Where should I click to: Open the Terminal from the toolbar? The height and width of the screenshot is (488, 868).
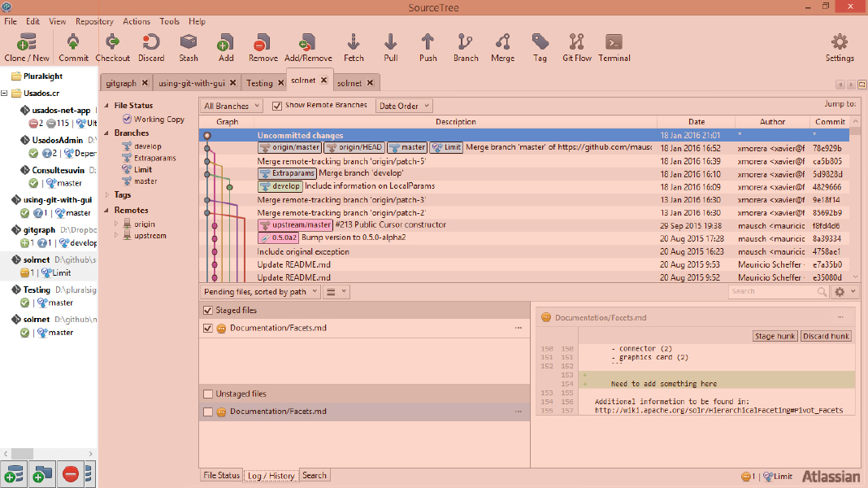(614, 47)
